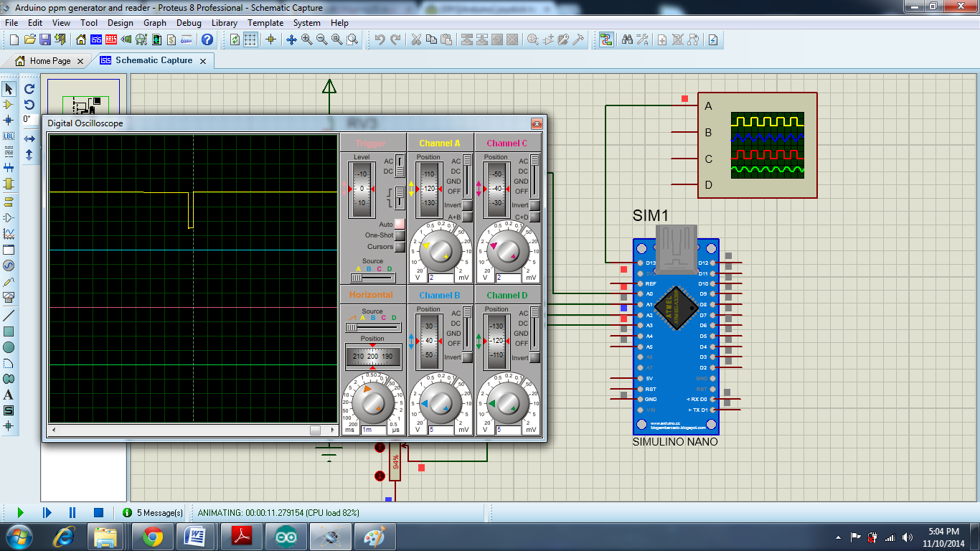Screen dimensions: 980x551
Task: Open the ARES PCB Layout toolbar icon
Action: tap(111, 40)
